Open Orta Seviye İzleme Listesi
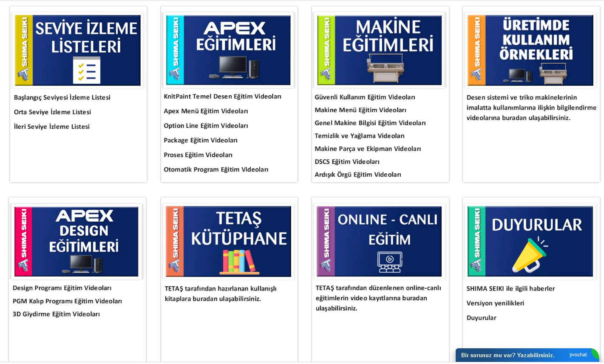 coord(52,112)
